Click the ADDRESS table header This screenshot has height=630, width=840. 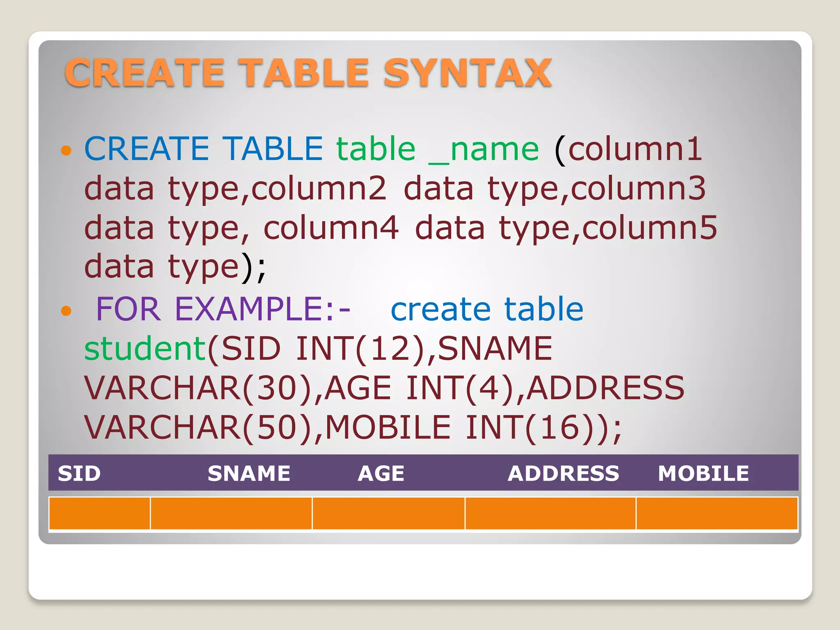coord(564,473)
